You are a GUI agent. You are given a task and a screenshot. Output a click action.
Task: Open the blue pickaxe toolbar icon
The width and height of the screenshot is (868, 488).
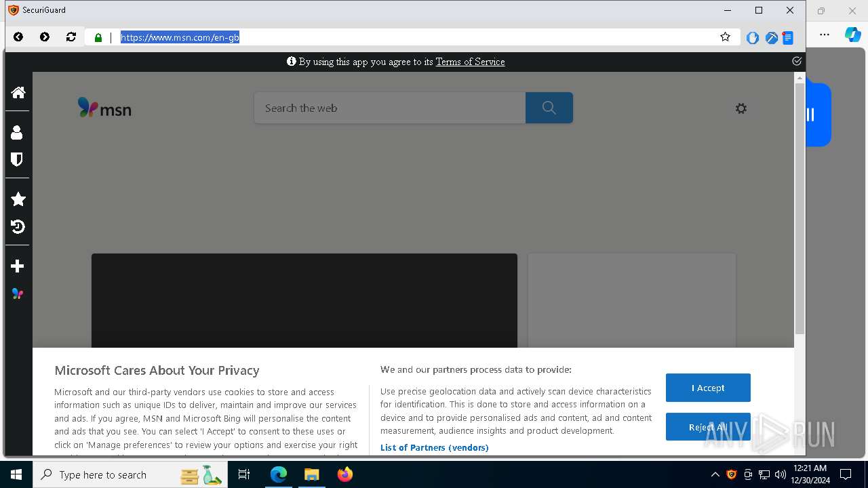771,38
